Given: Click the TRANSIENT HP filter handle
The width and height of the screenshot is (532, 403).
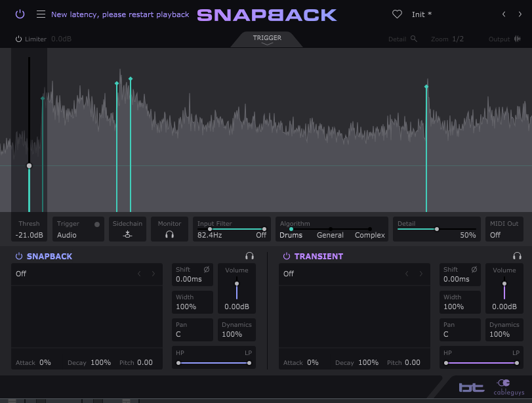Looking at the screenshot, I should click(x=446, y=363).
